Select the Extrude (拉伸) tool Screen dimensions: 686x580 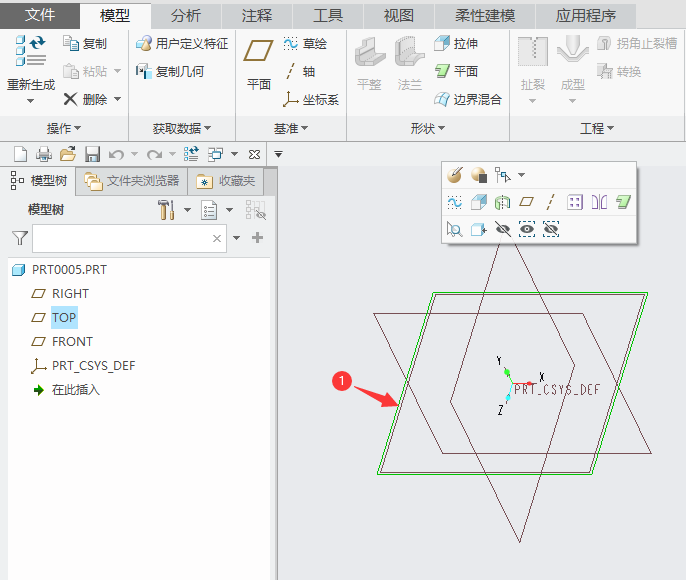click(x=456, y=43)
